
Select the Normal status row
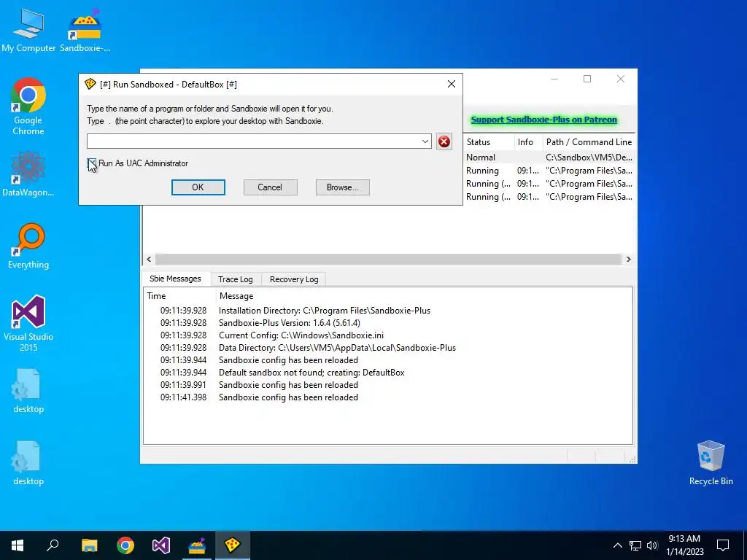click(549, 157)
